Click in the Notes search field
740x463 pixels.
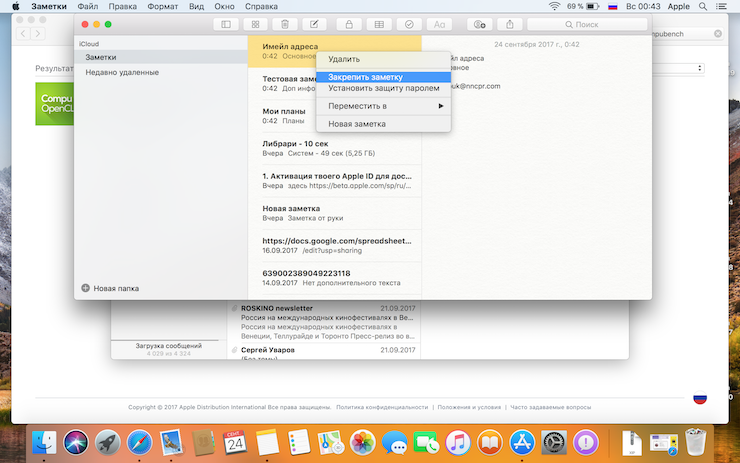click(587, 24)
